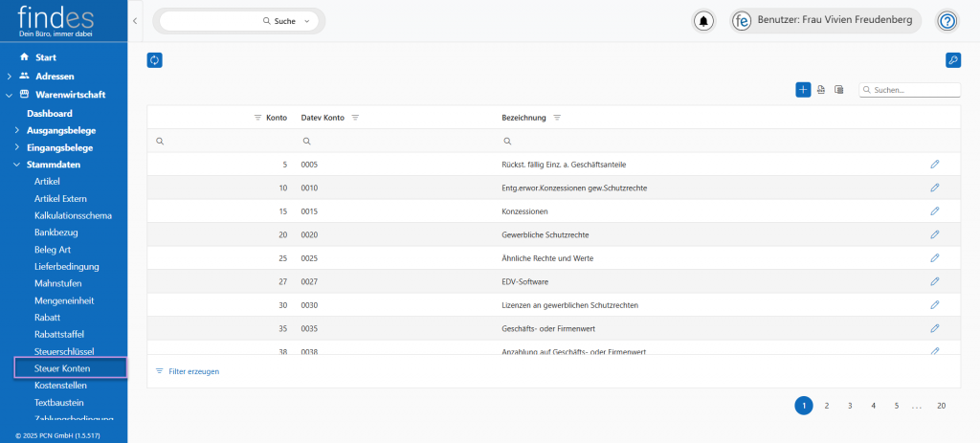This screenshot has width=980, height=443.
Task: Click the filter icon beside Bezeichnung header
Action: tap(557, 118)
